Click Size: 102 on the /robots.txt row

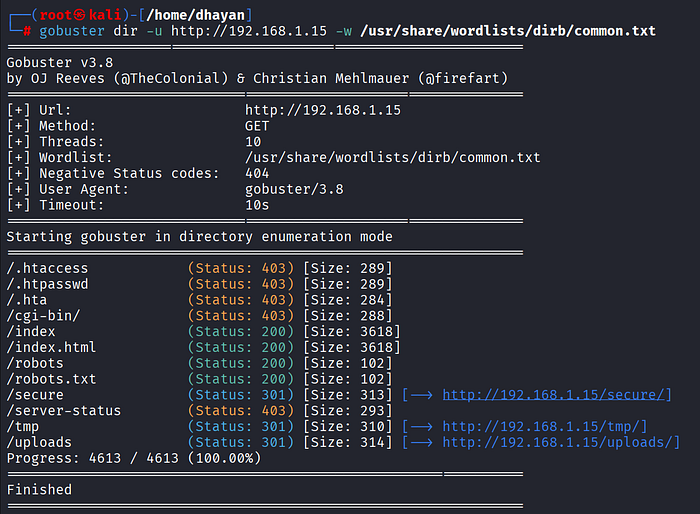pos(348,379)
